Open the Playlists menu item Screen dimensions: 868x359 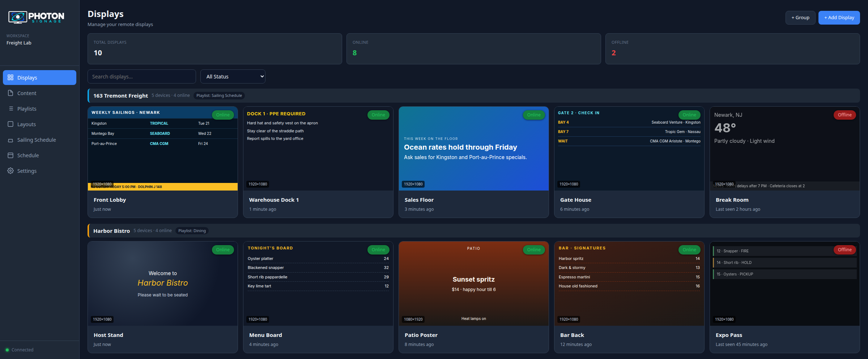pyautogui.click(x=39, y=108)
